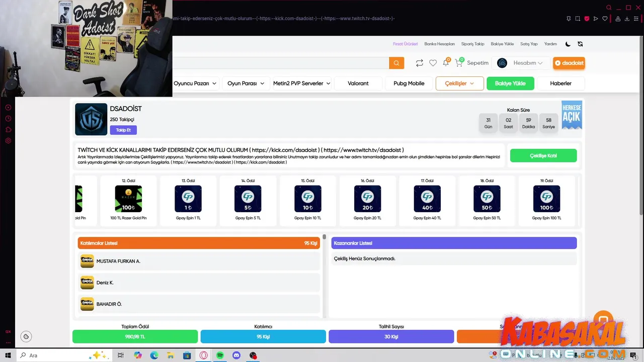Screen dimensions: 644x362
Task: Open the browser profile icon
Action: [618, 19]
